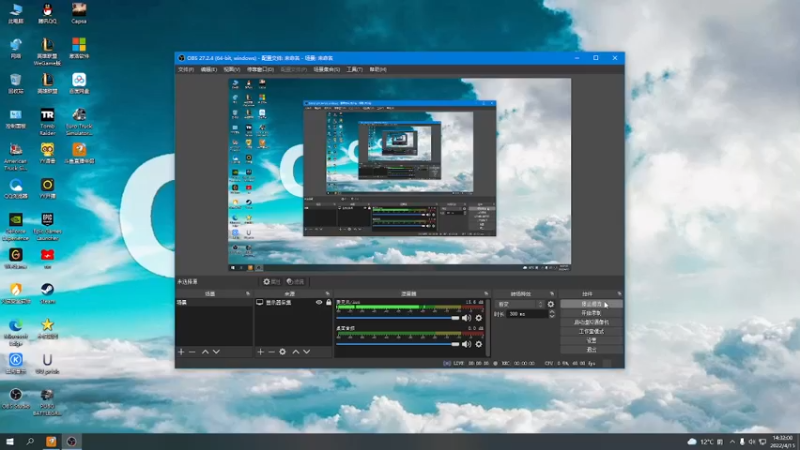
Task: Pop out the Scene Transitions dock
Action: coord(552,294)
